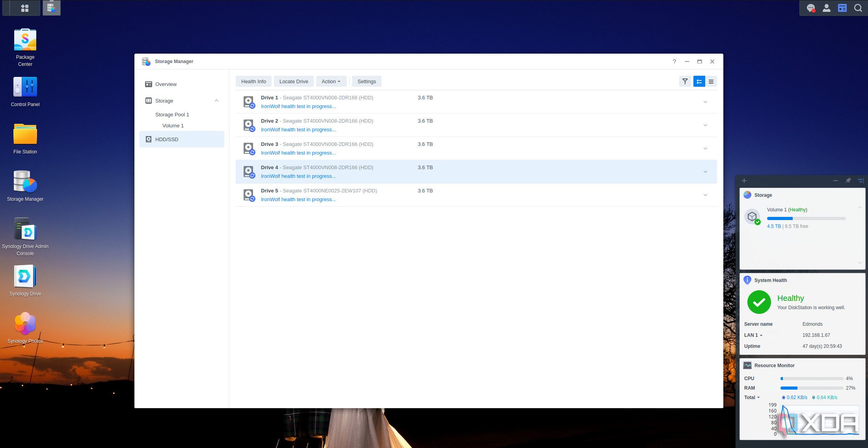Locate Drive using Locate Drive button

point(294,81)
